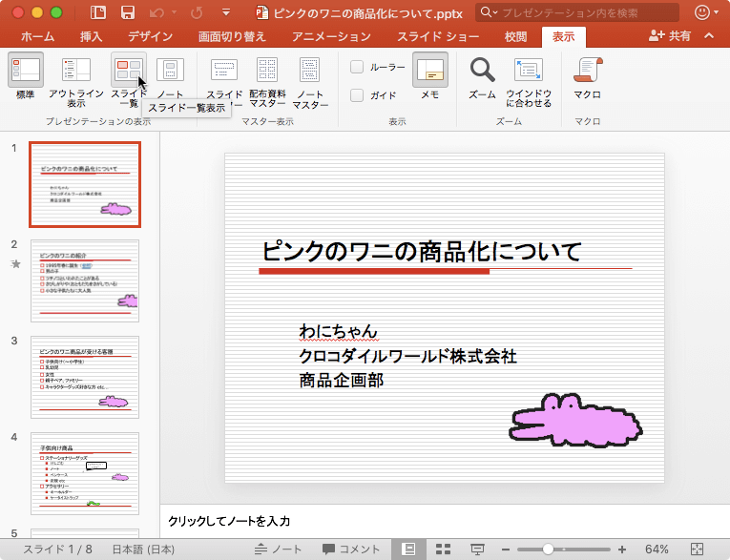The height and width of the screenshot is (560, 730).
Task: Open the Slide Show (スライド ショー) tab
Action: 438,36
